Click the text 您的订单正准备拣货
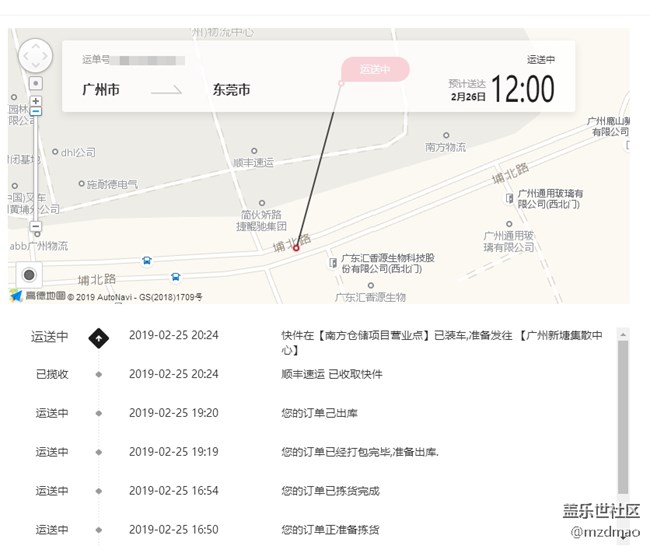The image size is (650, 553). pyautogui.click(x=330, y=529)
